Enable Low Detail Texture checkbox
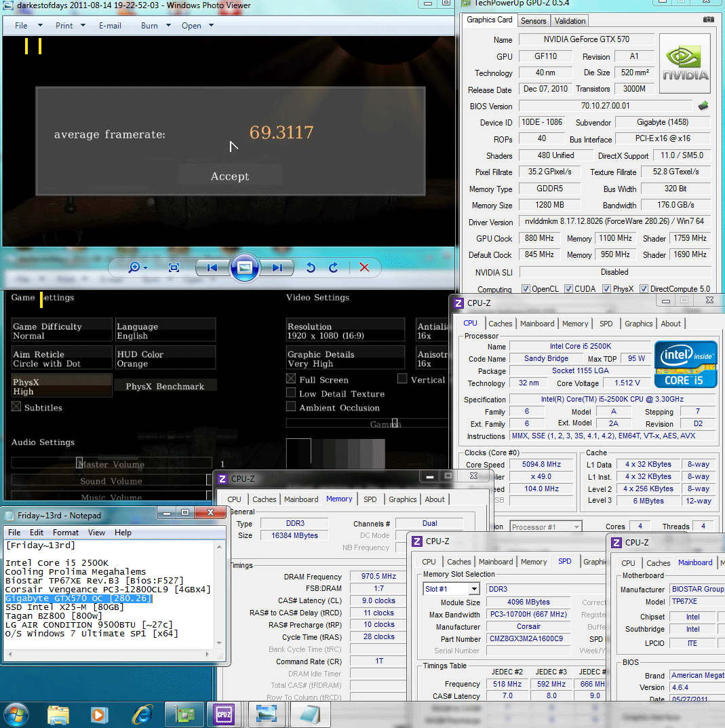The width and height of the screenshot is (725, 728). [x=291, y=393]
